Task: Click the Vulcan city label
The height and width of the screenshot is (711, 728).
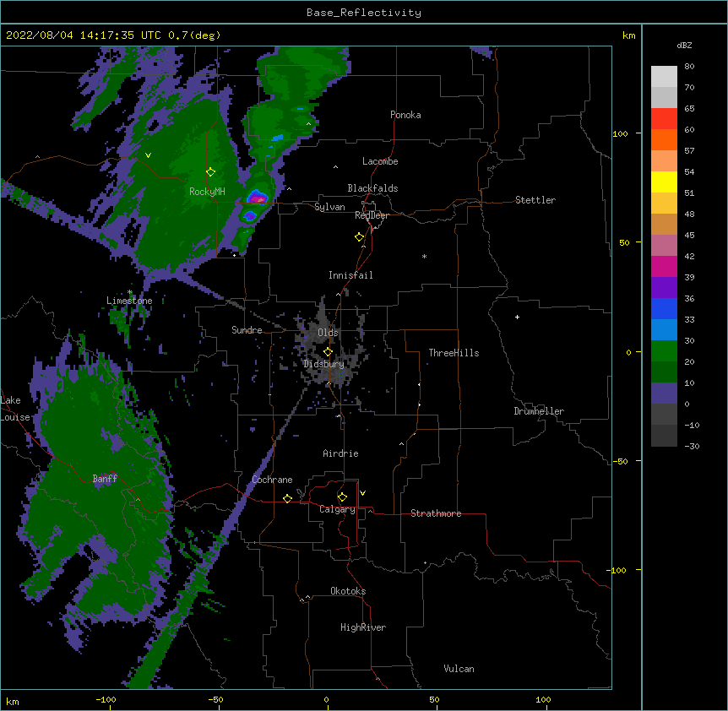Action: point(459,669)
